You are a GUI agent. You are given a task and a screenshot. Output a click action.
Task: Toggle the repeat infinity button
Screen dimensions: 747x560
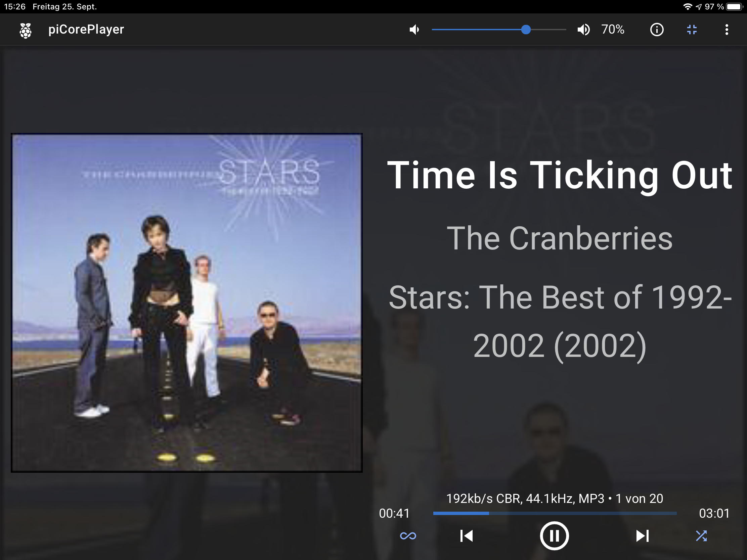(408, 536)
